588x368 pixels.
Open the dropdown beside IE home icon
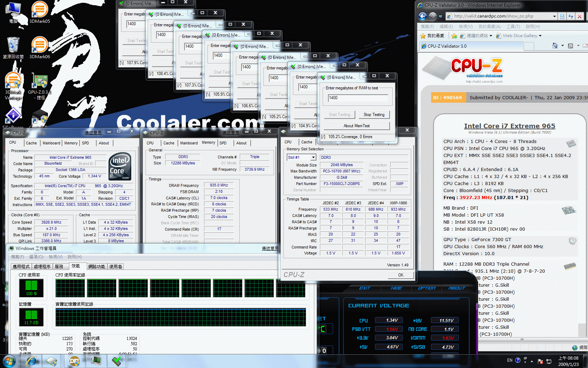pyautogui.click(x=562, y=46)
